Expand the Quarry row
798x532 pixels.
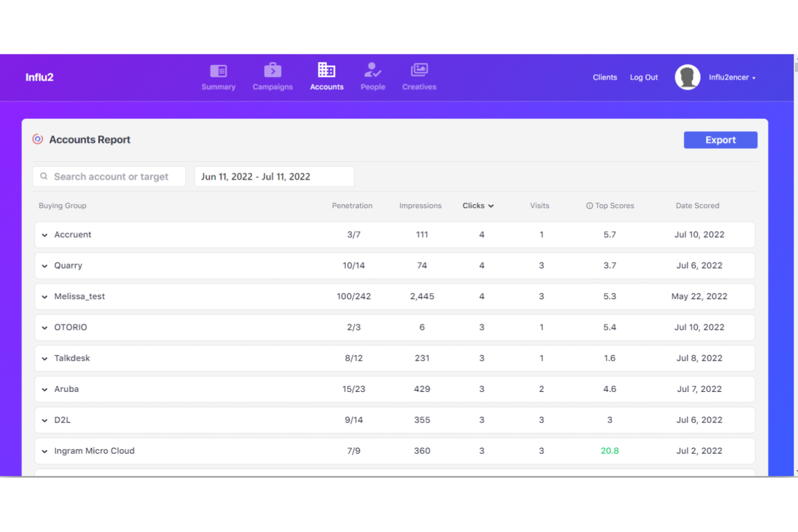point(45,266)
